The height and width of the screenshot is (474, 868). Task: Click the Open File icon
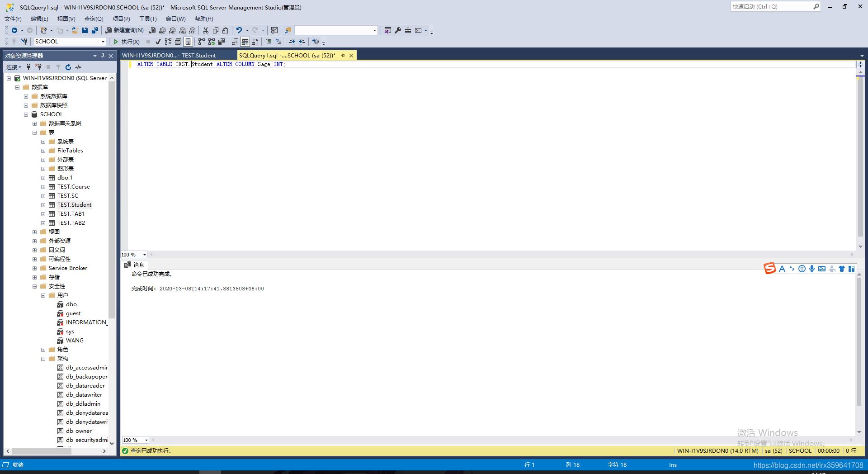coord(75,30)
